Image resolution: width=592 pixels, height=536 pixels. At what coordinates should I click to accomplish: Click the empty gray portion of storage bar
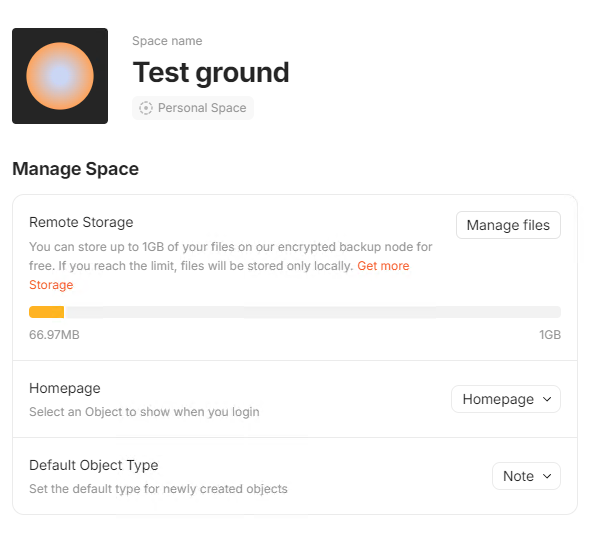[312, 312]
